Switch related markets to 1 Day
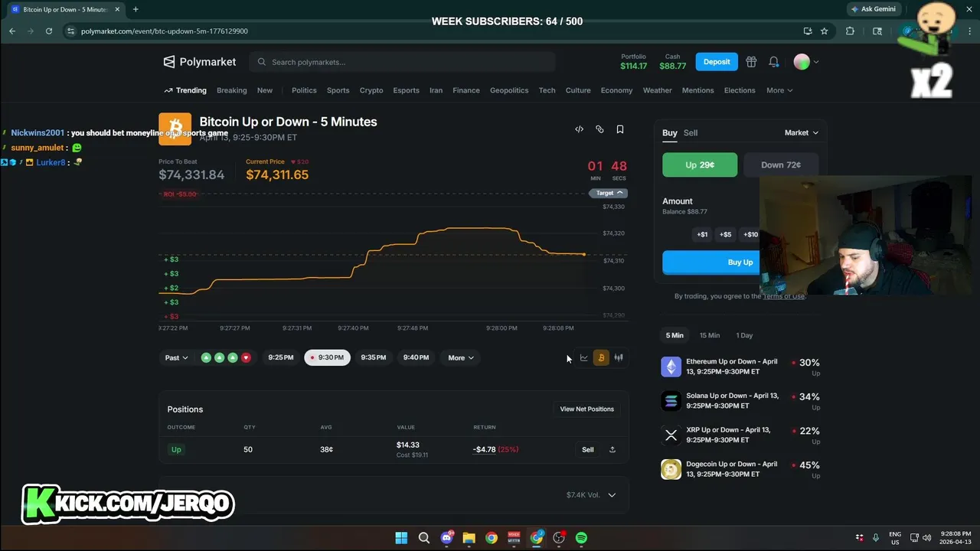Screen dimensions: 980x551 (744, 335)
